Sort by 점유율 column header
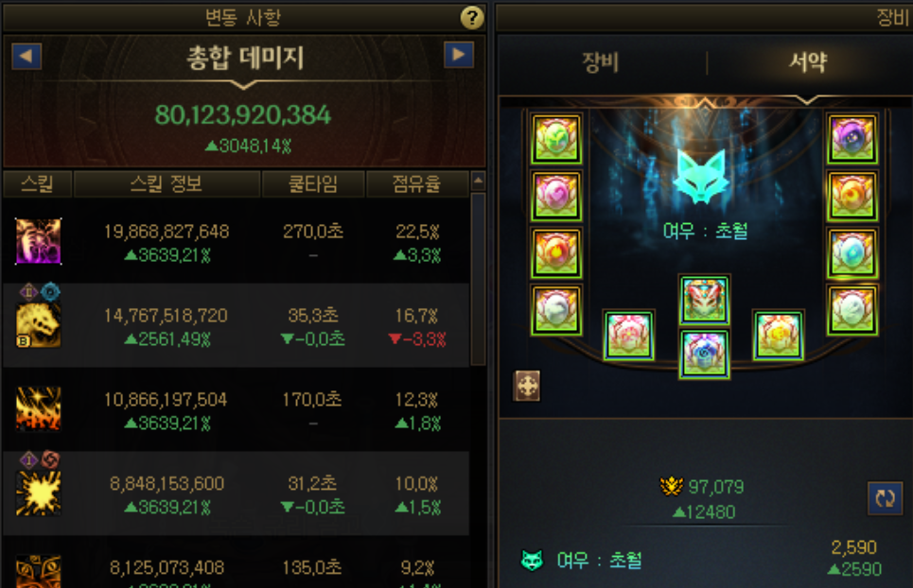 pyautogui.click(x=416, y=183)
